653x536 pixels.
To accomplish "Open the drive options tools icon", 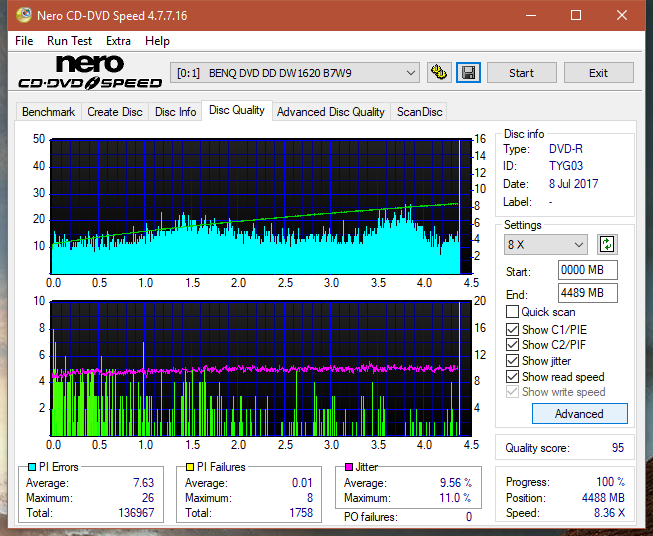I will 439,73.
